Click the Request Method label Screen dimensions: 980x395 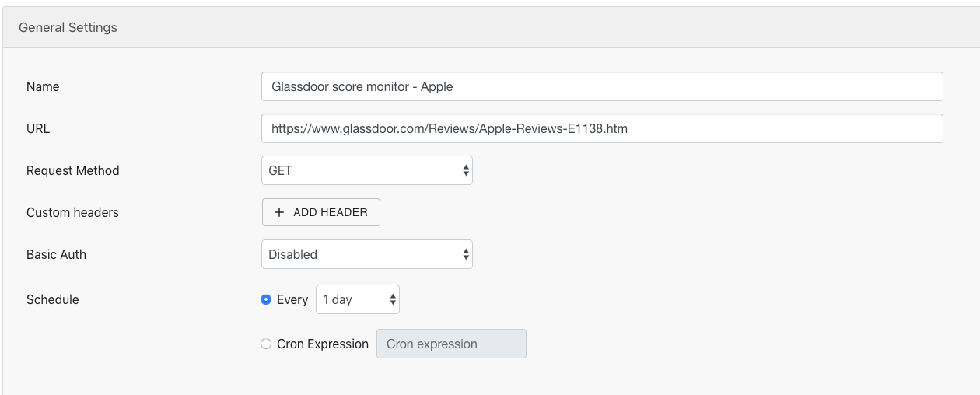pos(73,170)
